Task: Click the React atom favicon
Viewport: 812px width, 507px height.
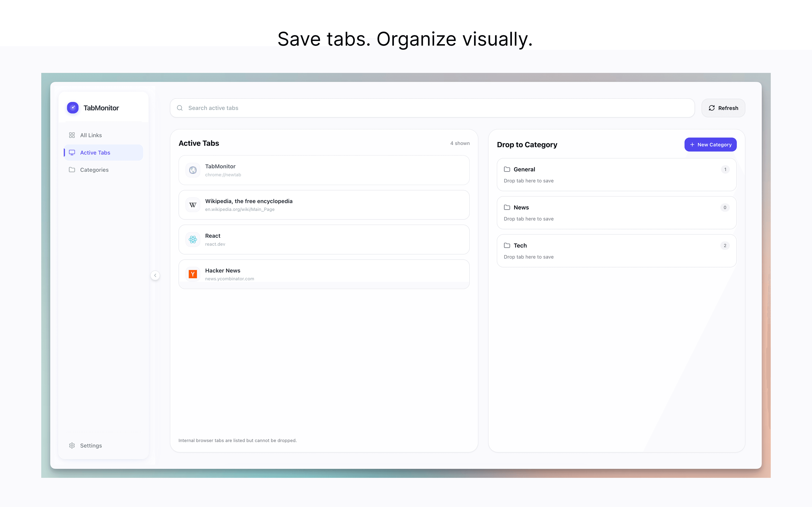Action: [x=193, y=239]
